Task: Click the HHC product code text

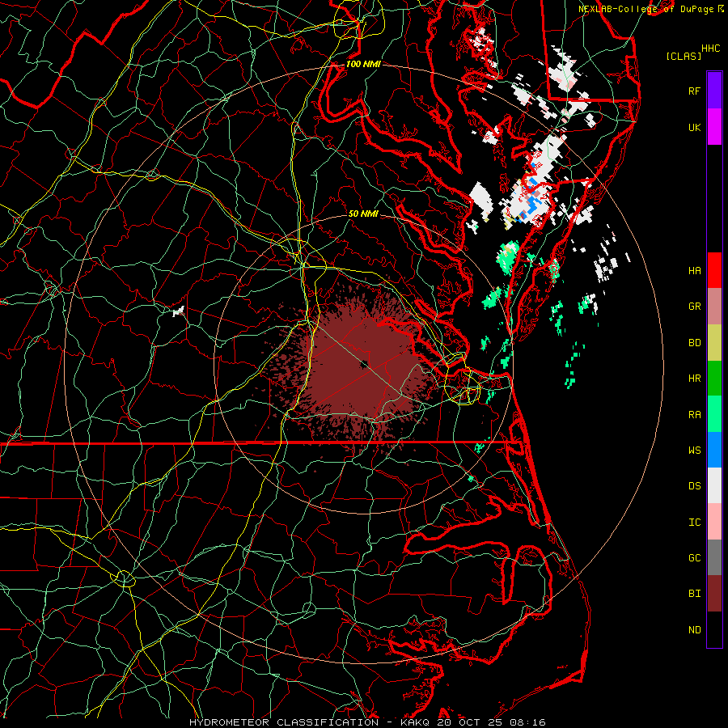Action: click(710, 49)
